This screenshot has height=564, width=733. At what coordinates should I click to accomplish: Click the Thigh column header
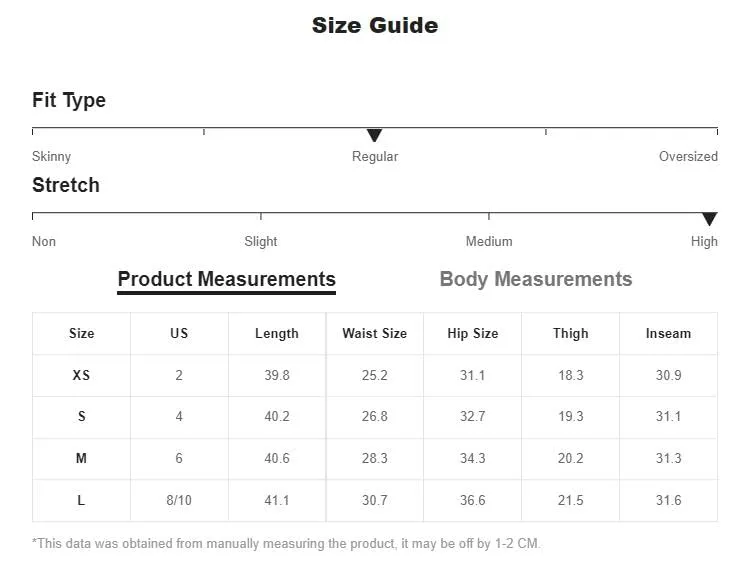(571, 333)
